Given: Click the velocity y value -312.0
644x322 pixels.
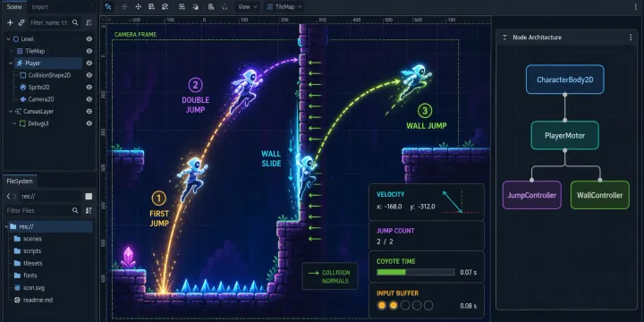Looking at the screenshot, I should (427, 207).
